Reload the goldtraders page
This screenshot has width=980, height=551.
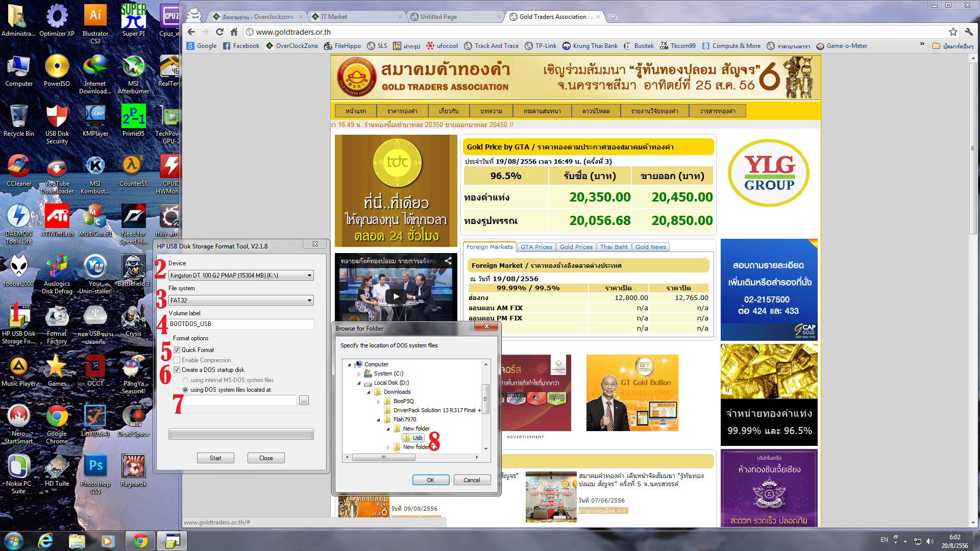click(x=219, y=32)
